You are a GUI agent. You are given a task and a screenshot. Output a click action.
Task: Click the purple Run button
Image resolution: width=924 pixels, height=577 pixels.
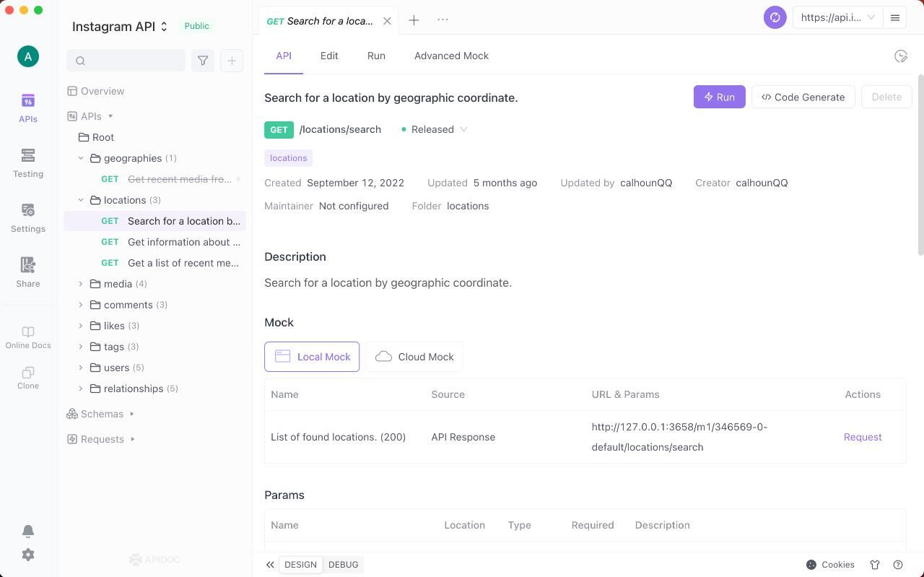(720, 97)
